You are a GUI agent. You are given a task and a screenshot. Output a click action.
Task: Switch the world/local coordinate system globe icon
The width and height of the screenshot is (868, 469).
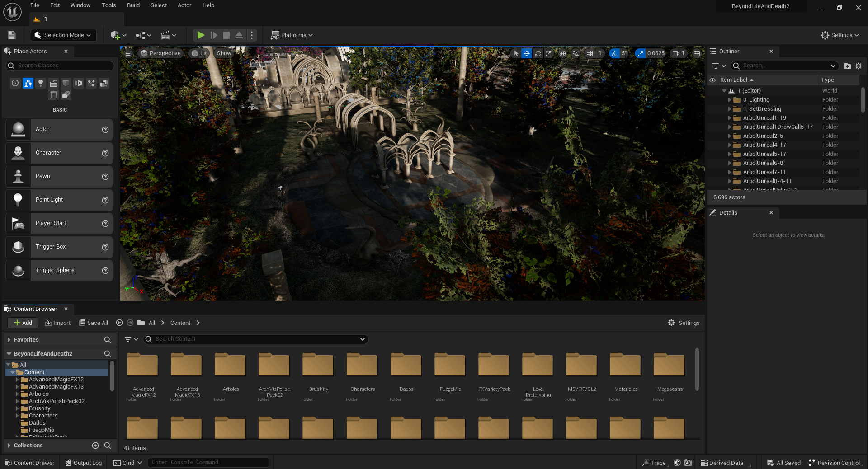(x=562, y=53)
